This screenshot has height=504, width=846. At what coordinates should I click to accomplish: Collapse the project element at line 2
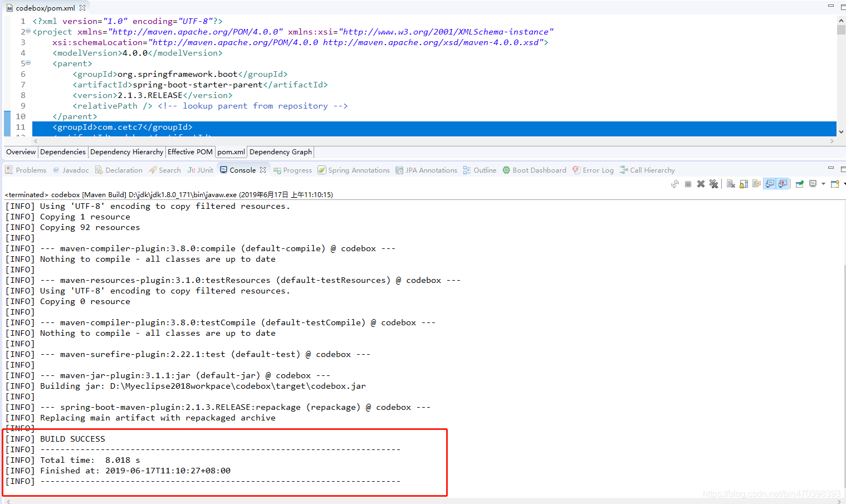(x=28, y=32)
